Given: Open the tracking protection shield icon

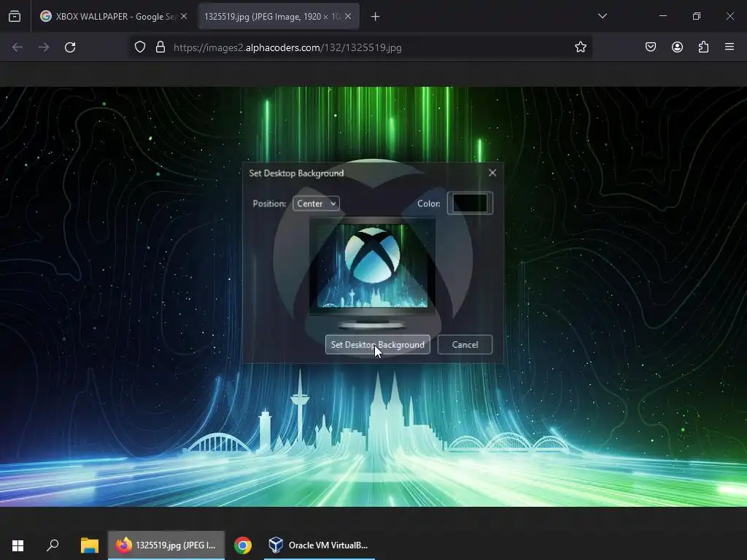Looking at the screenshot, I should click(139, 47).
